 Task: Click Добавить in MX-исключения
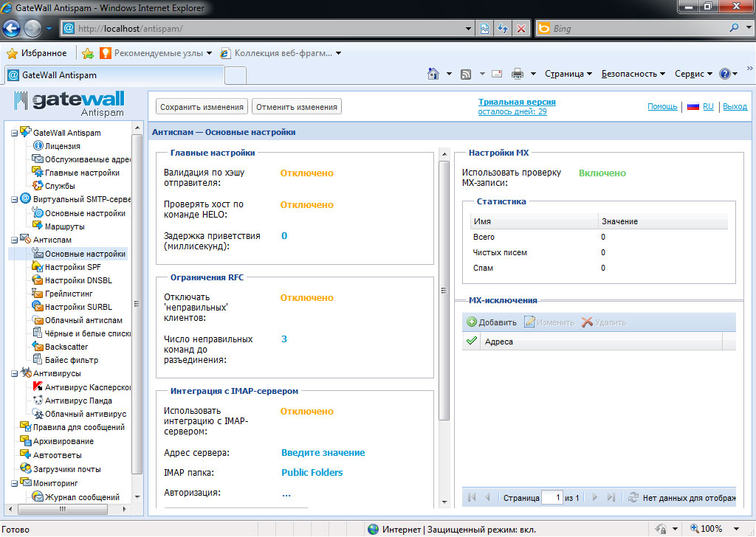491,322
